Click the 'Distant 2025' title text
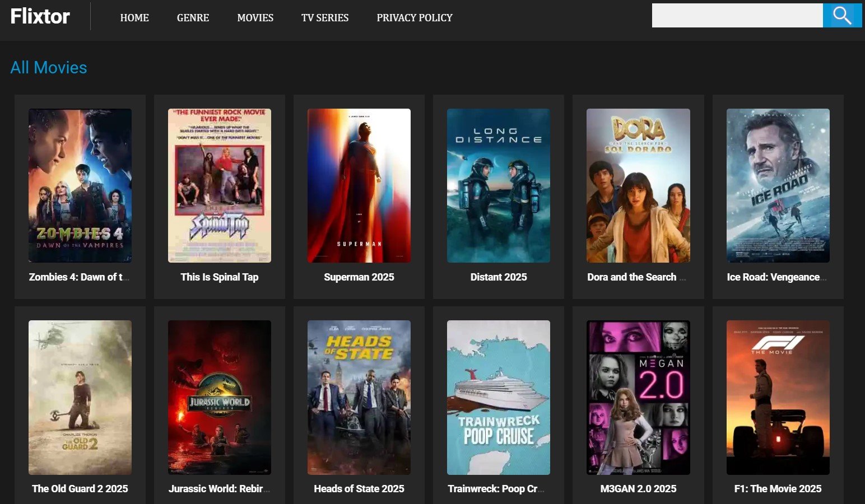865x504 pixels. point(499,277)
